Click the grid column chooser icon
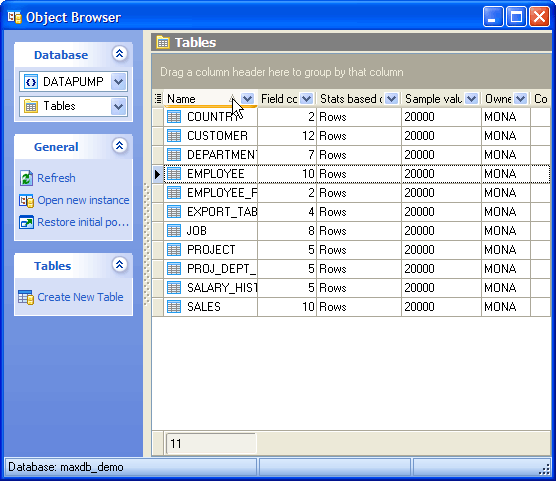The height and width of the screenshot is (481, 556). click(158, 98)
